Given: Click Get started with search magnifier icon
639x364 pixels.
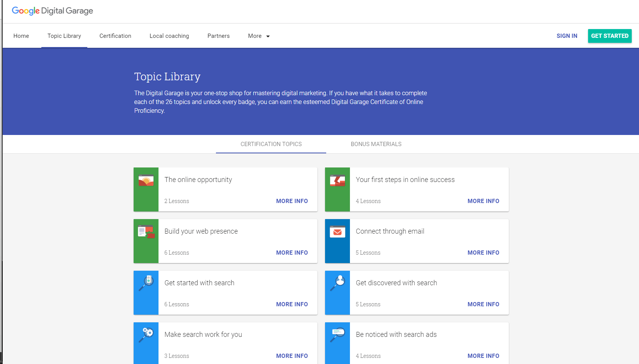Looking at the screenshot, I should [146, 283].
